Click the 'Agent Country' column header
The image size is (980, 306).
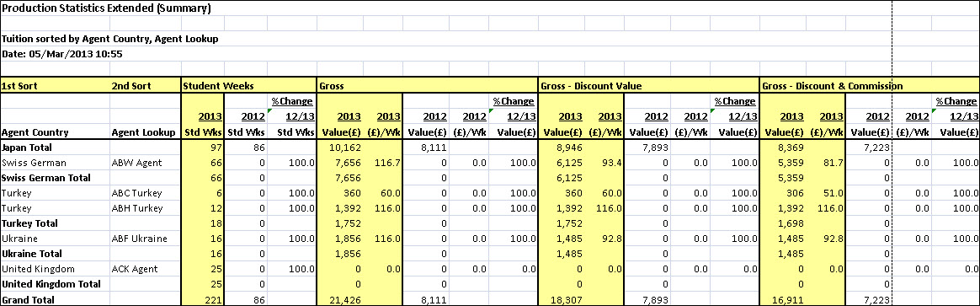pos(55,132)
